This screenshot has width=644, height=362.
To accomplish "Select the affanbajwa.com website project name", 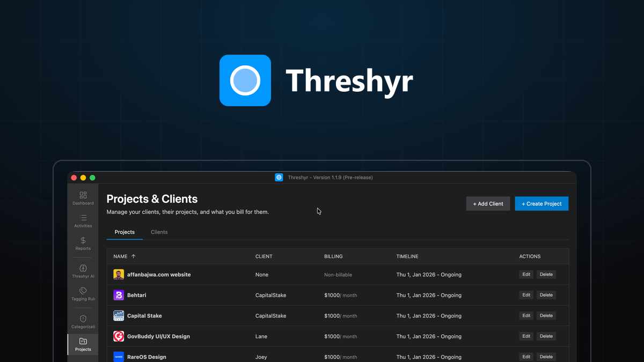I will tap(159, 275).
